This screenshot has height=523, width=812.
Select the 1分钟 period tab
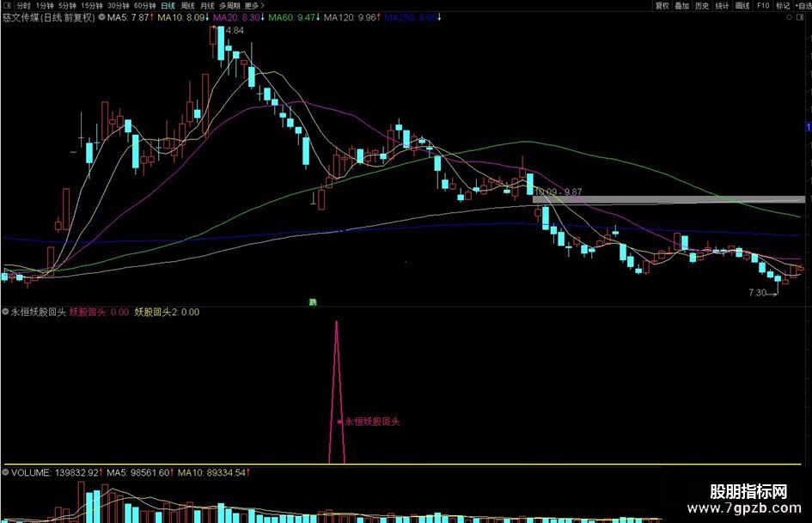tap(45, 6)
